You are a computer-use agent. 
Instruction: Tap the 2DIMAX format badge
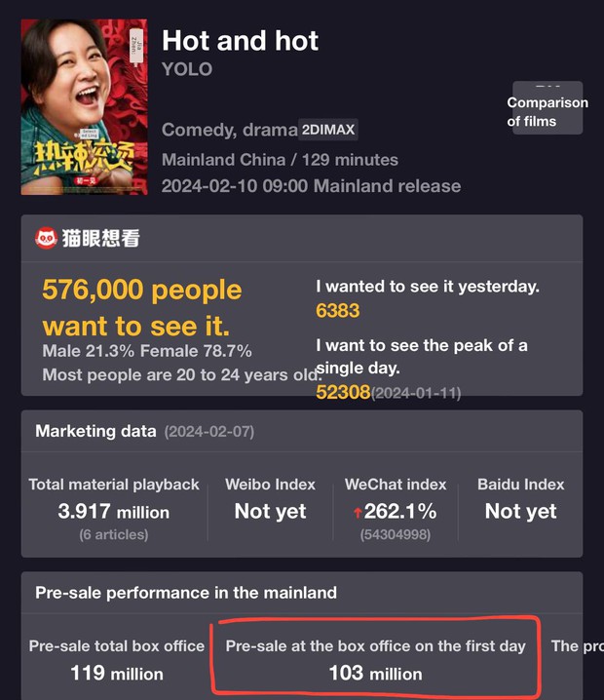tap(328, 130)
